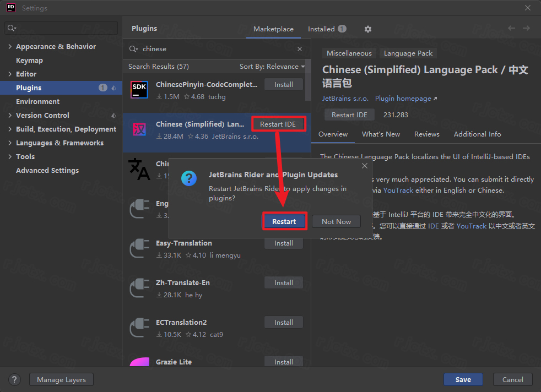Image resolution: width=541 pixels, height=392 pixels.
Task: Click the settings search magnifier icon
Action: pos(12,28)
